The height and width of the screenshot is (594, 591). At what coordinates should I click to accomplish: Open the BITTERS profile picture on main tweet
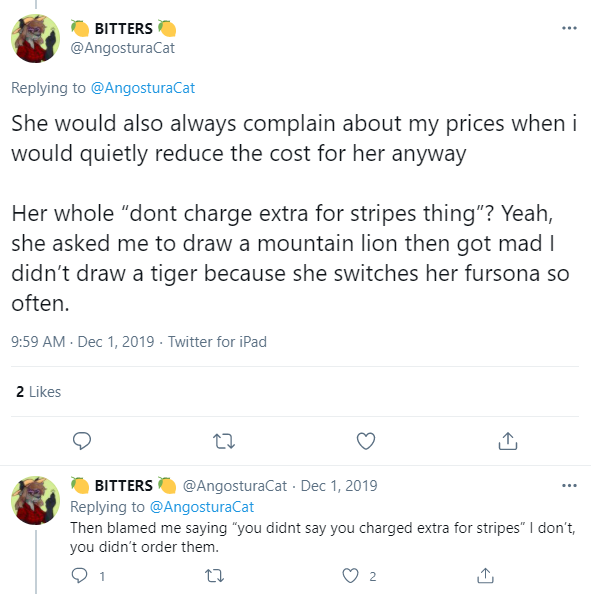tap(36, 38)
